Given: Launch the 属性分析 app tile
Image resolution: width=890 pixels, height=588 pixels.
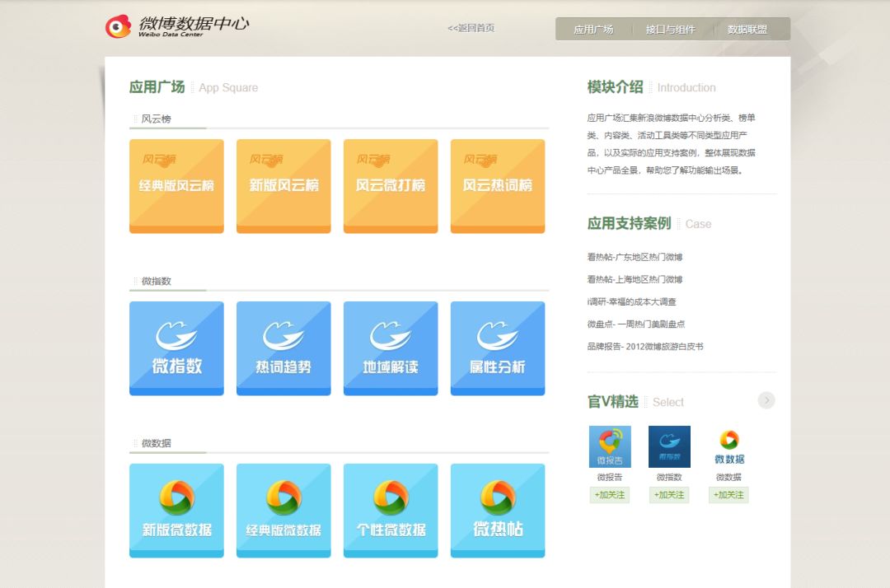Looking at the screenshot, I should coord(497,348).
